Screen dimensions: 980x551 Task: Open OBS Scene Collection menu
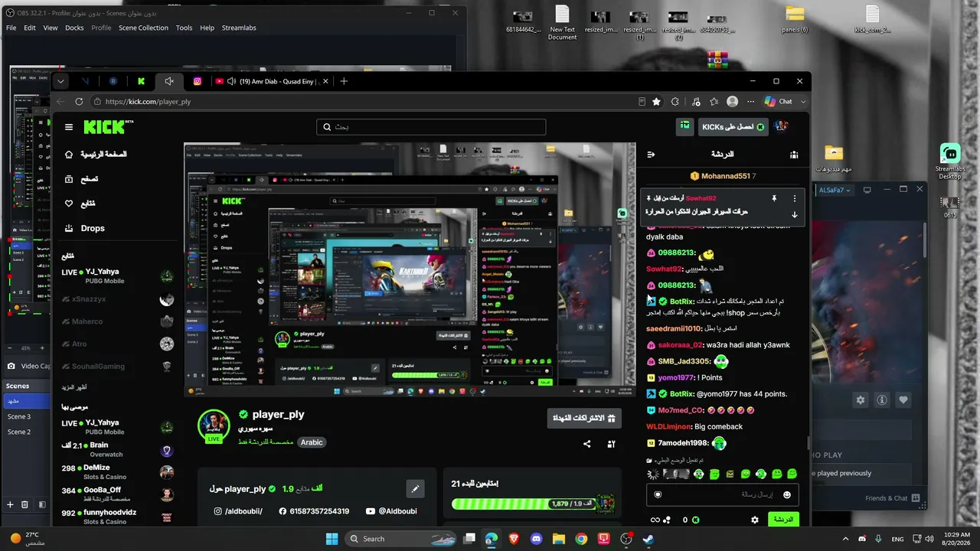(143, 28)
